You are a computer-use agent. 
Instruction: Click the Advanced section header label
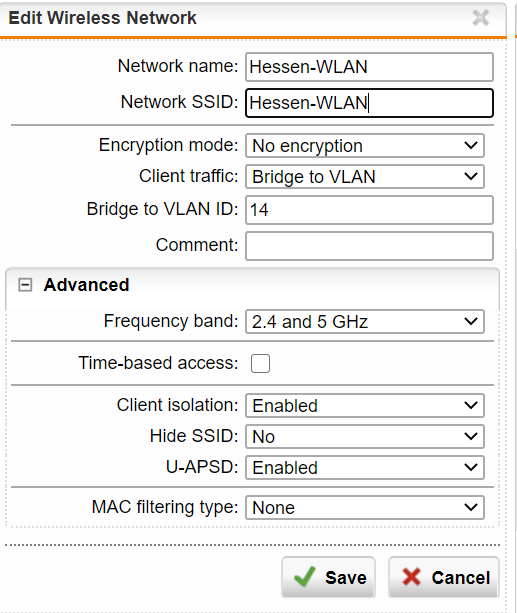coord(86,285)
